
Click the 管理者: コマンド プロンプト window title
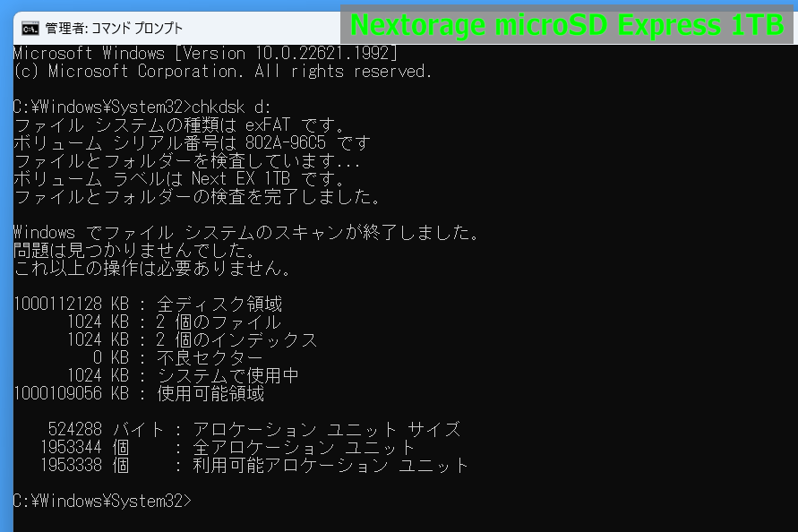(x=114, y=28)
